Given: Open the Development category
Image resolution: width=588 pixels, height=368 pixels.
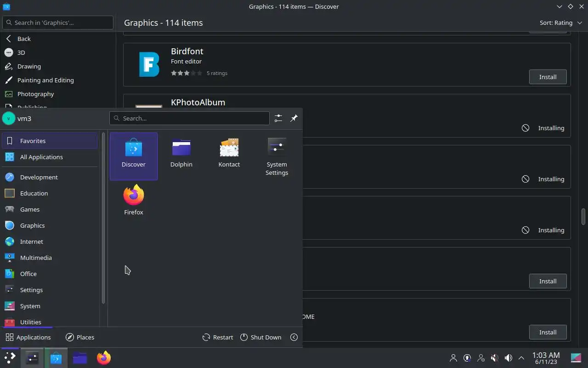Looking at the screenshot, I should point(50,177).
